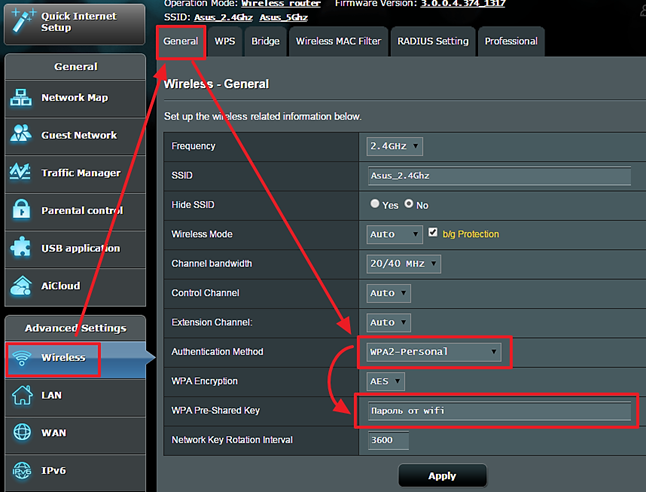Image resolution: width=646 pixels, height=492 pixels.
Task: Open Network Map via its sidebar icon
Action: [22, 98]
